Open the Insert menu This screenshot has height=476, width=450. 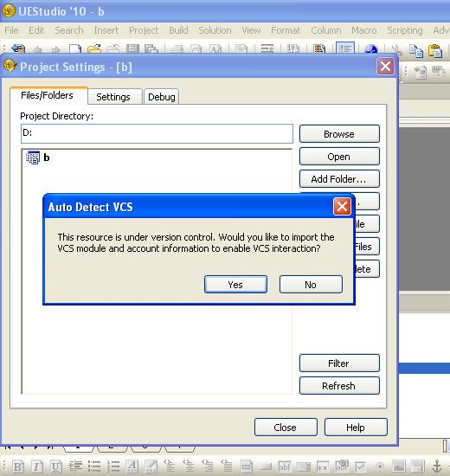click(x=106, y=30)
